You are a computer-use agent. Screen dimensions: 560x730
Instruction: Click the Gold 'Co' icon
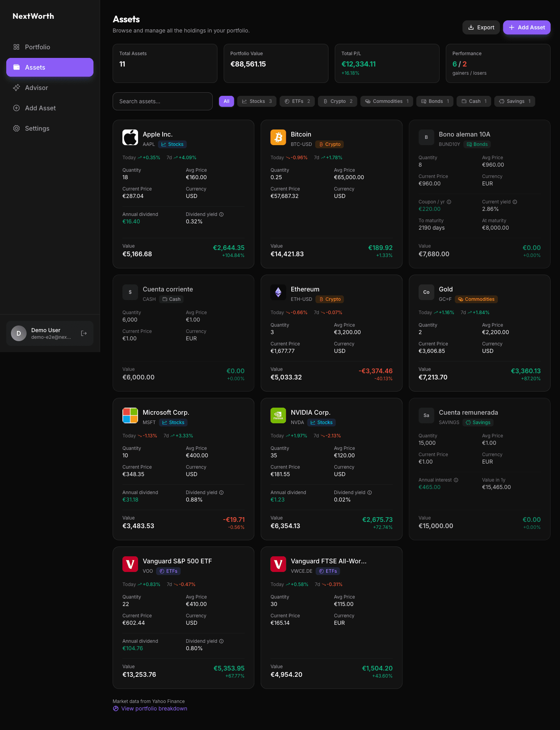tap(426, 292)
